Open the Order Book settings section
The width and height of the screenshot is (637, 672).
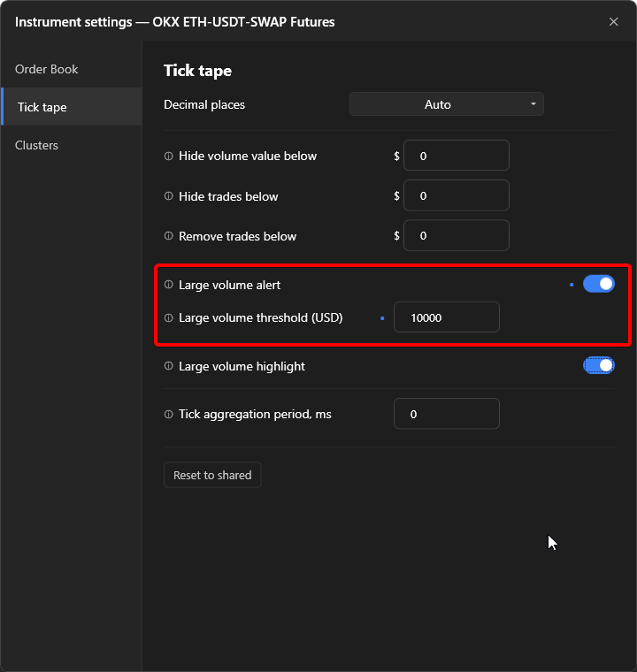pyautogui.click(x=71, y=69)
